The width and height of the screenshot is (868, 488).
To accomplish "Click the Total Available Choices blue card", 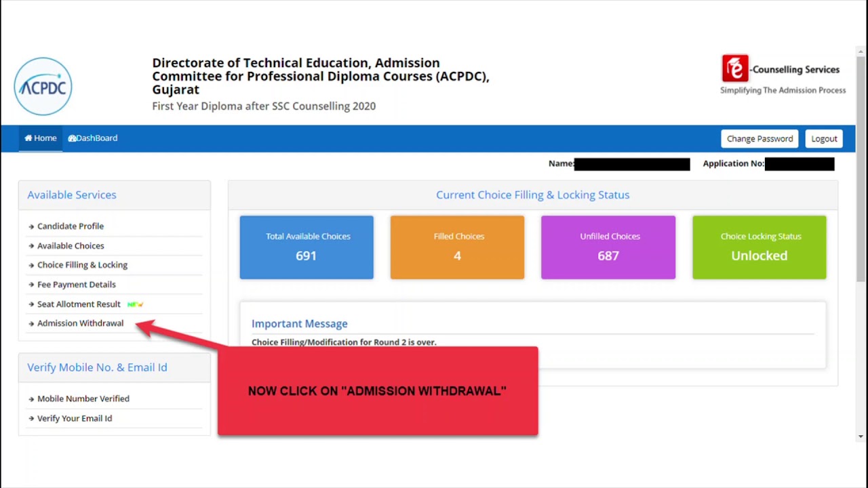I will (x=307, y=247).
